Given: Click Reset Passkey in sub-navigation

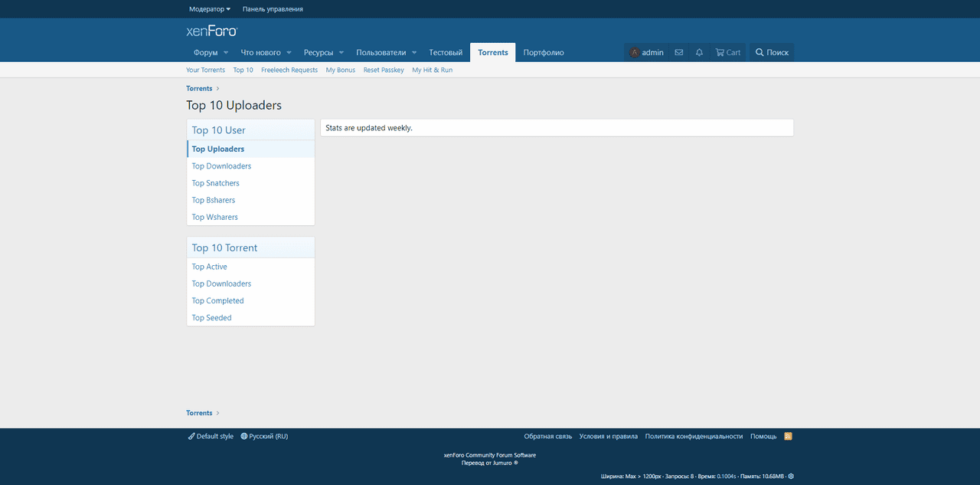Looking at the screenshot, I should coord(384,70).
